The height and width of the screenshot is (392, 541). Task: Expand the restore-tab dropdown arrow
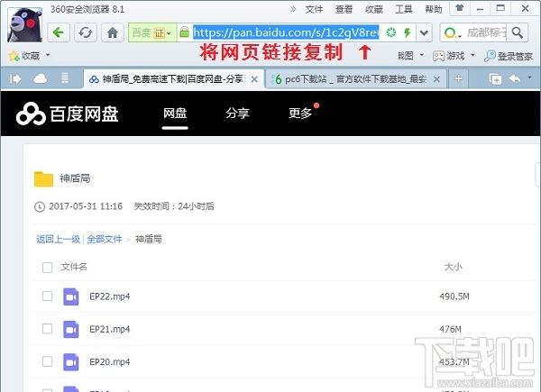[529, 77]
